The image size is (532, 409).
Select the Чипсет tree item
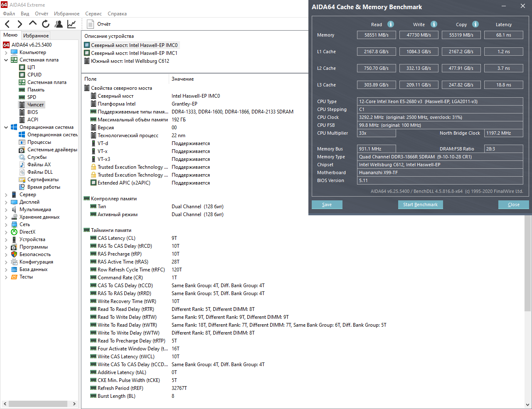(35, 105)
